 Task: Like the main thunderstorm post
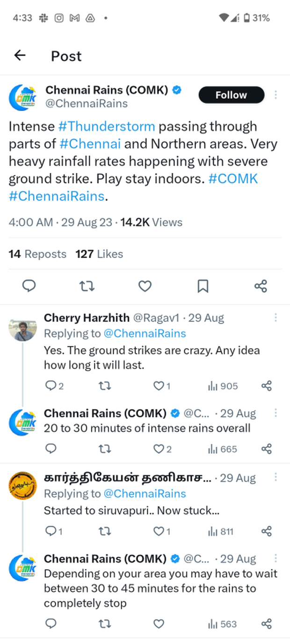click(x=145, y=286)
